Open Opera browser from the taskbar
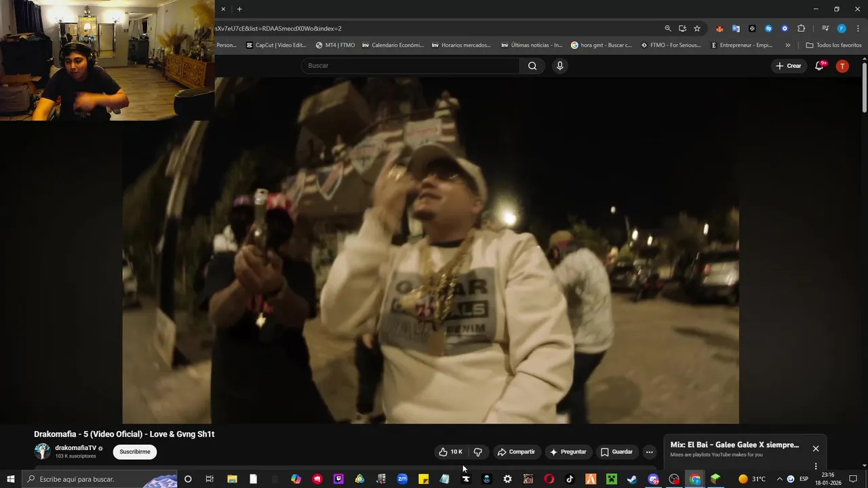This screenshot has width=868, height=488. (x=549, y=479)
